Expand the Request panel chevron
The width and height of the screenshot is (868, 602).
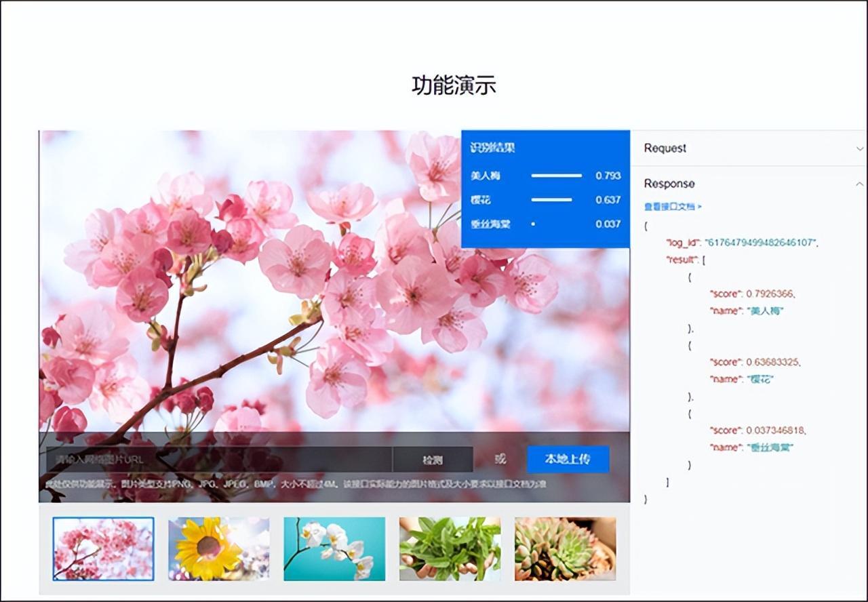click(x=859, y=148)
